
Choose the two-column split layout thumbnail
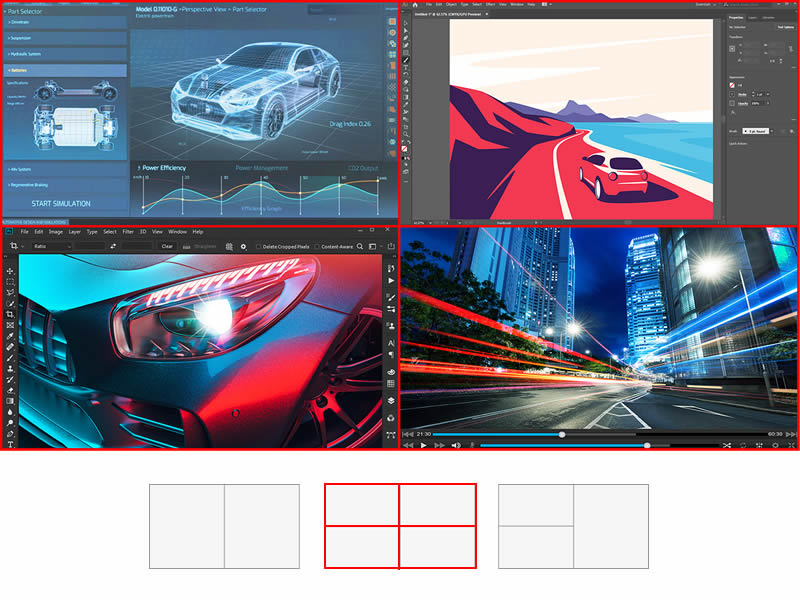(x=224, y=526)
